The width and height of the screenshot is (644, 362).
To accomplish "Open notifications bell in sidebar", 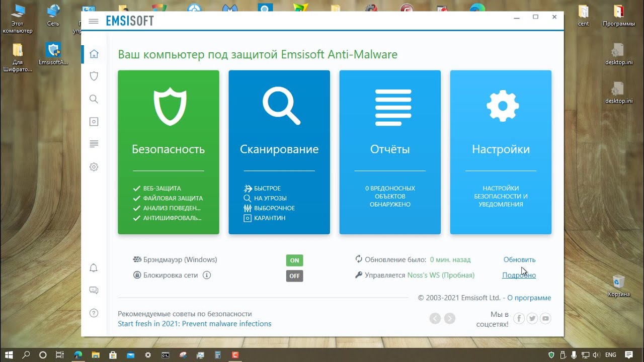I will tap(94, 268).
